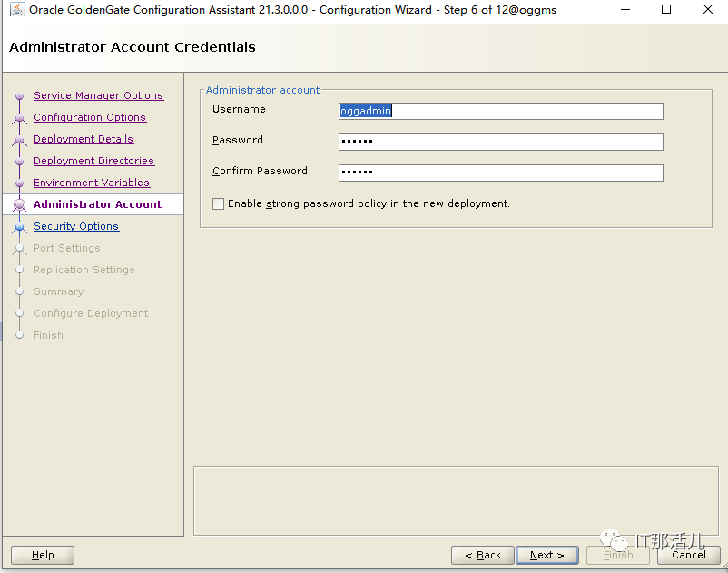Image resolution: width=728 pixels, height=573 pixels.
Task: Click the message area at bottom
Action: [x=456, y=500]
